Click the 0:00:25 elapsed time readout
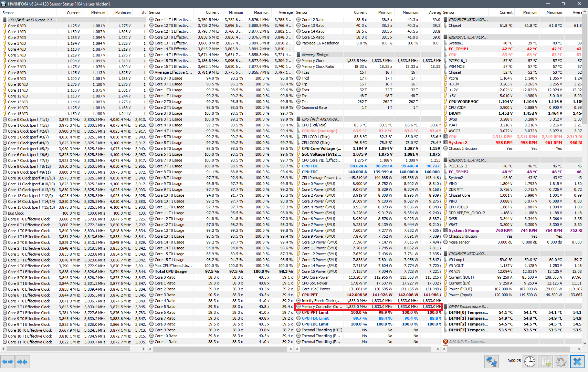Viewport: 588px width, 372px height. pyautogui.click(x=514, y=361)
